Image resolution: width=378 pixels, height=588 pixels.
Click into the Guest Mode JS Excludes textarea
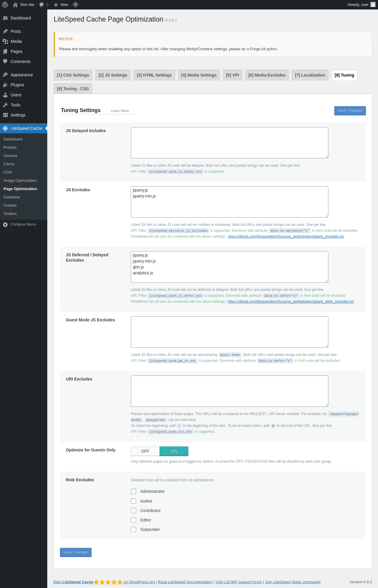(229, 332)
